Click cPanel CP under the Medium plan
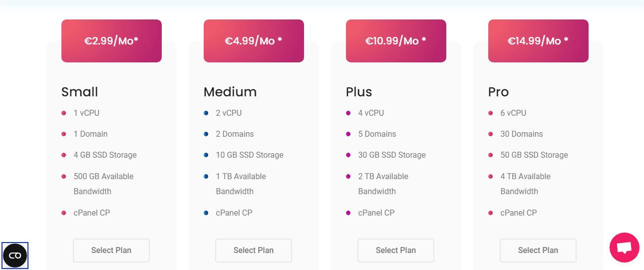The width and height of the screenshot is (644, 270). point(234,213)
